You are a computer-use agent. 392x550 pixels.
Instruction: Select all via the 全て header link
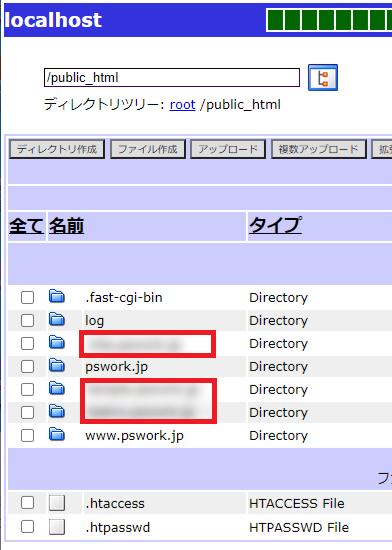tap(26, 226)
